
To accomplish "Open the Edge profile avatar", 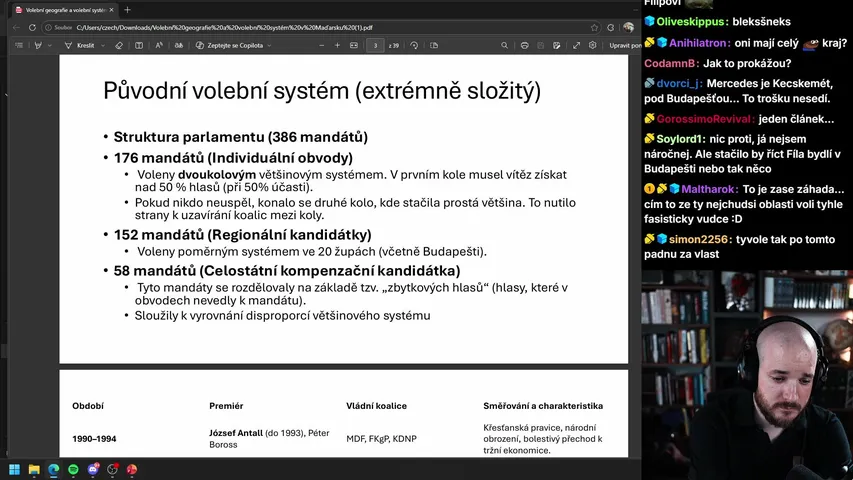I will (629, 27).
